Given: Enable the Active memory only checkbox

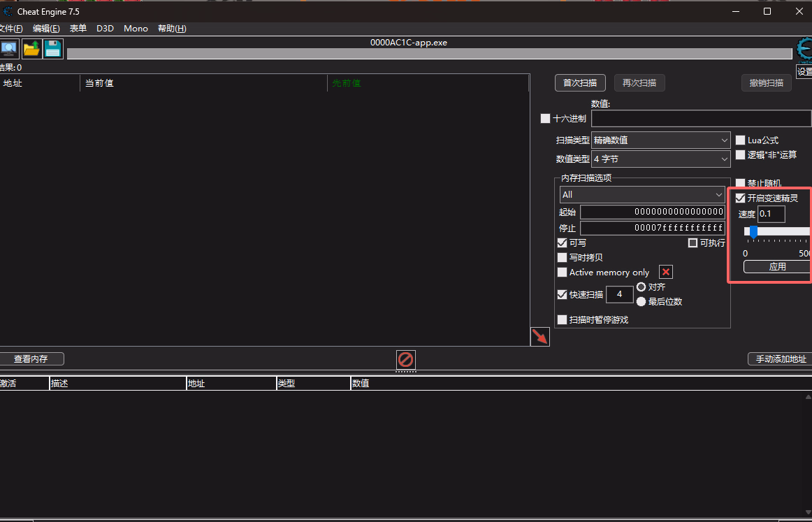Looking at the screenshot, I should 562,273.
